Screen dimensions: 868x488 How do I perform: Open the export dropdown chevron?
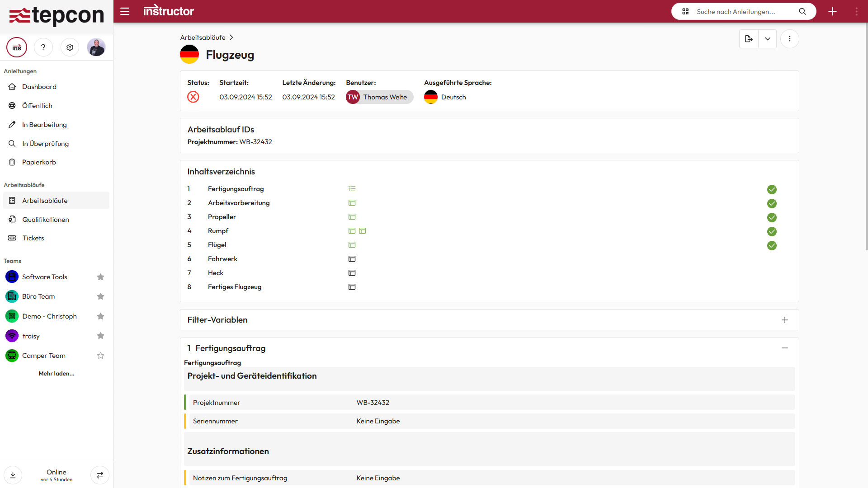(767, 39)
